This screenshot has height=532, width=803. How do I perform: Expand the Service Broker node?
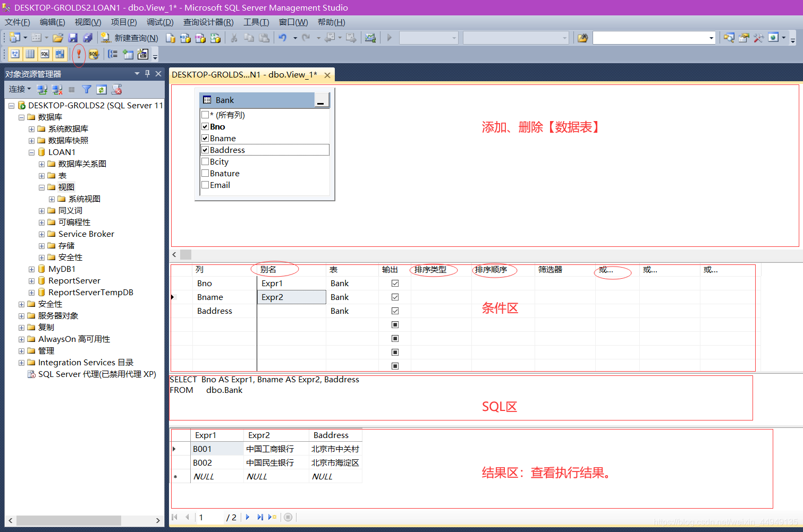point(41,234)
